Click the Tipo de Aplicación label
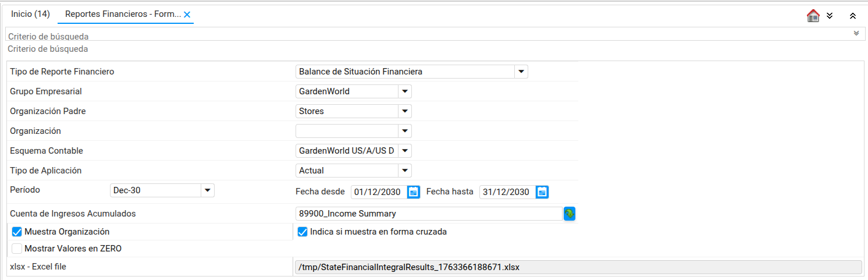 click(46, 171)
